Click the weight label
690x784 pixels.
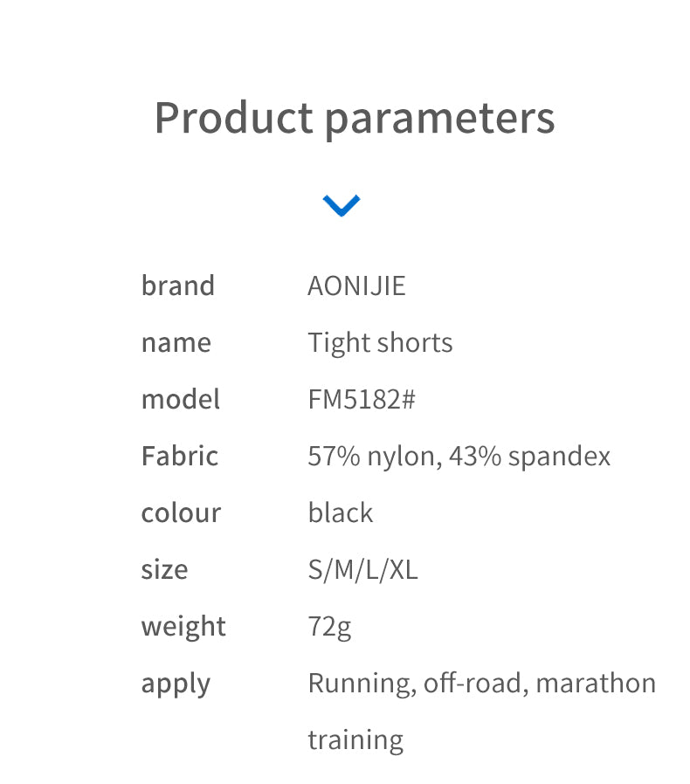coord(183,626)
